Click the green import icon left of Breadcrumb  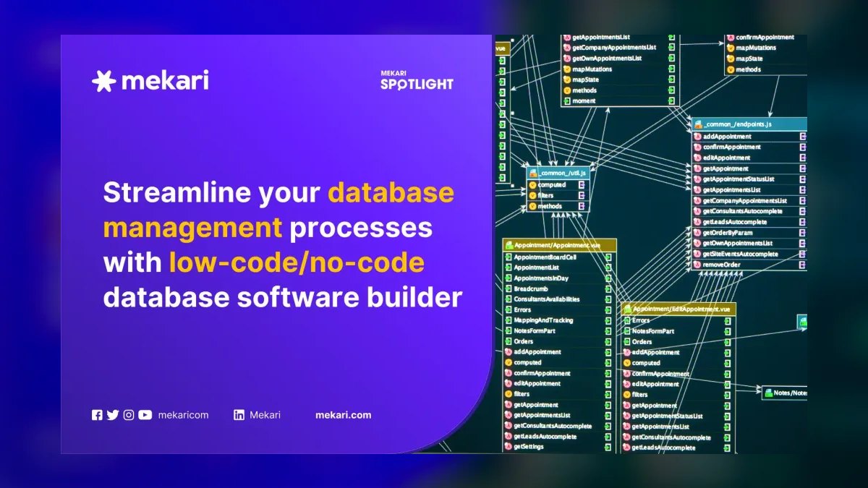509,288
